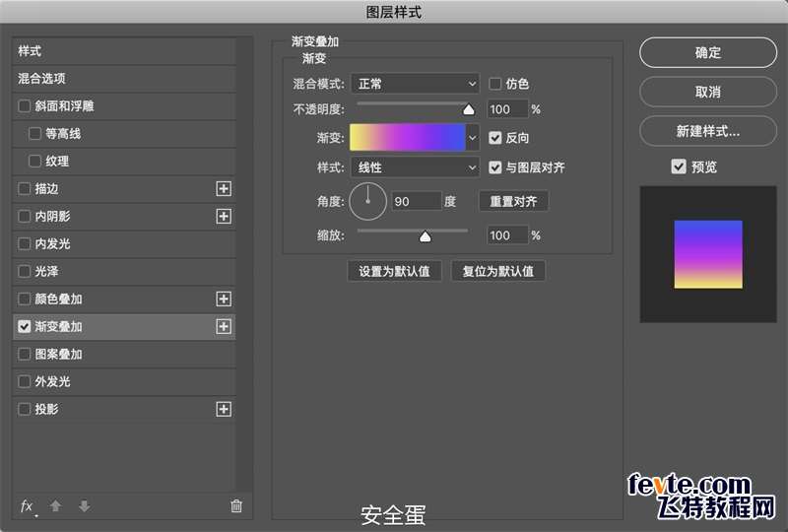Enable the 纹理 checkbox

point(34,161)
